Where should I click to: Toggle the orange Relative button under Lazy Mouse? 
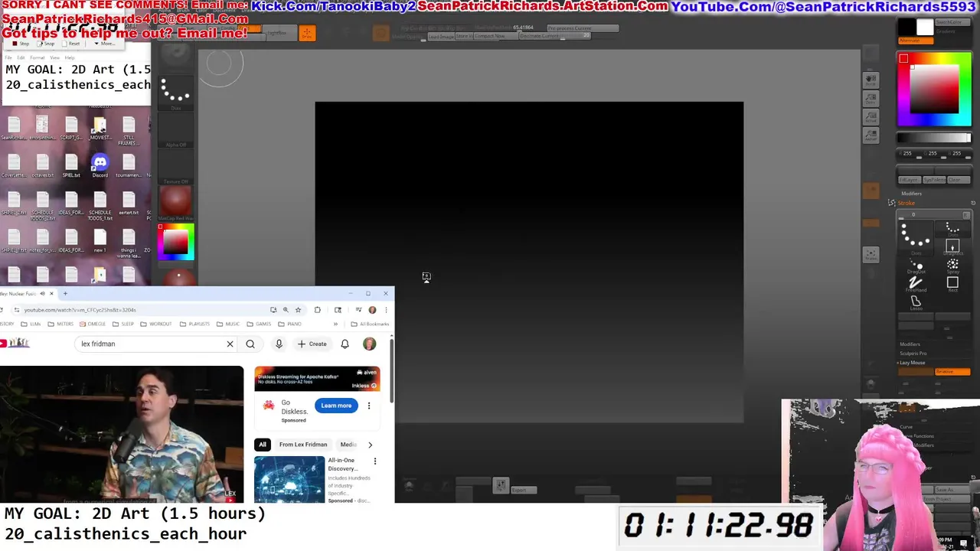952,372
